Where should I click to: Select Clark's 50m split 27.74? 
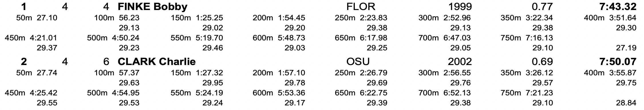[47, 73]
